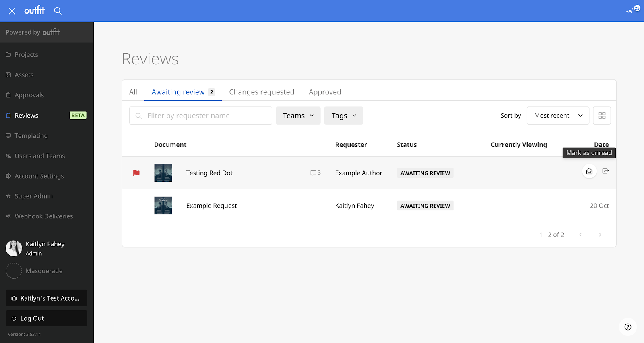Open the Example Request document
The image size is (644, 343).
click(212, 206)
